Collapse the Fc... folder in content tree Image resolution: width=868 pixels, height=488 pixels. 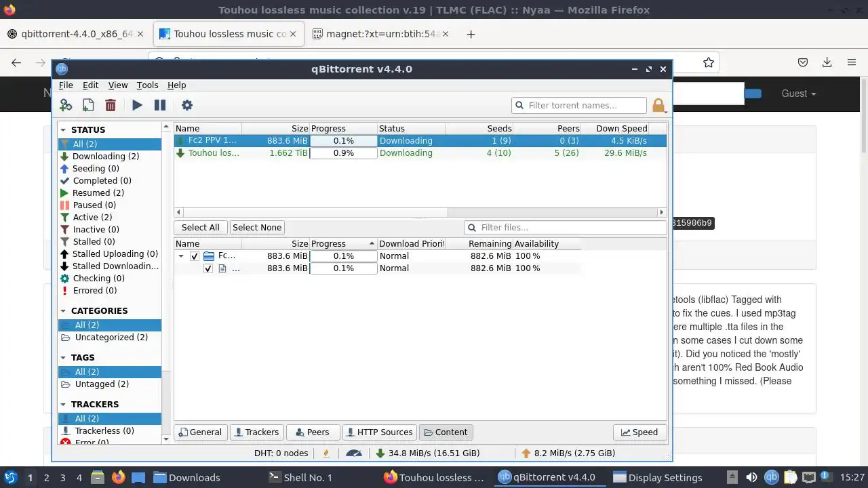pyautogui.click(x=181, y=256)
